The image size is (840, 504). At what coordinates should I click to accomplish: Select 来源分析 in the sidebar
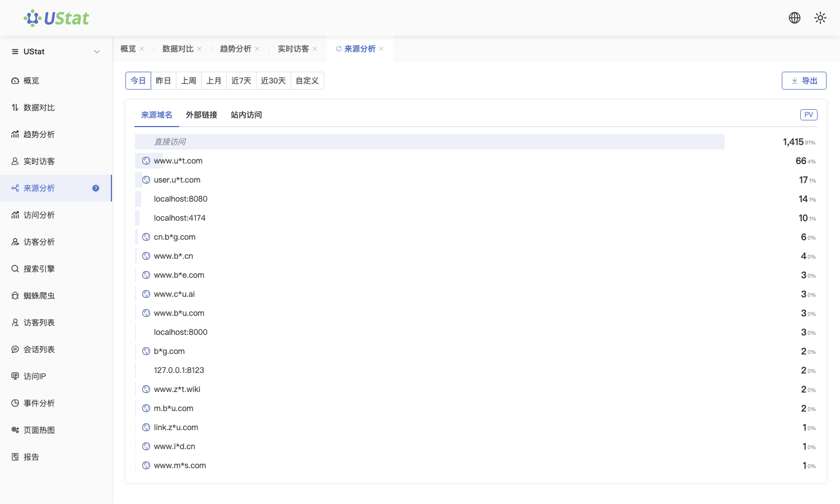[x=56, y=188]
